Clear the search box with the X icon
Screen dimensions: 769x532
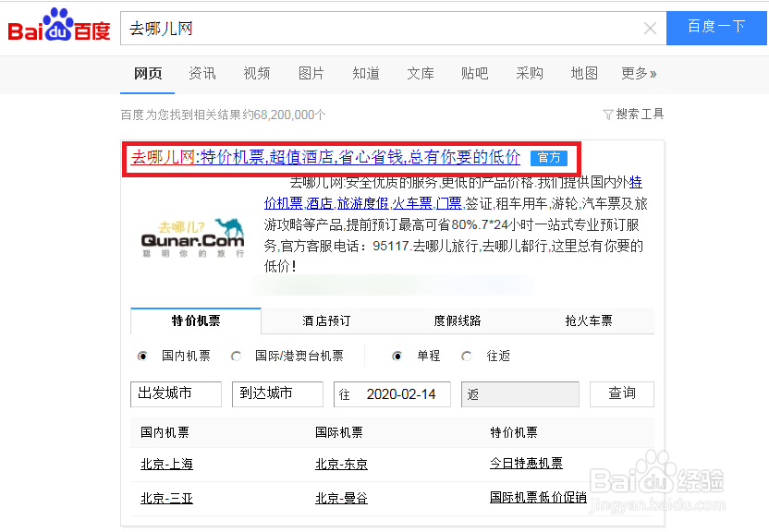point(650,29)
